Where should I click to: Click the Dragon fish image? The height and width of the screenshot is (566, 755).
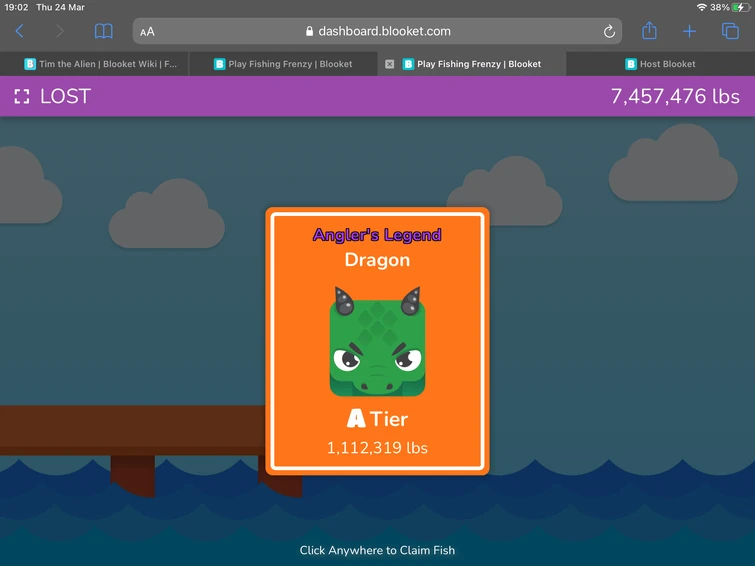tap(377, 342)
